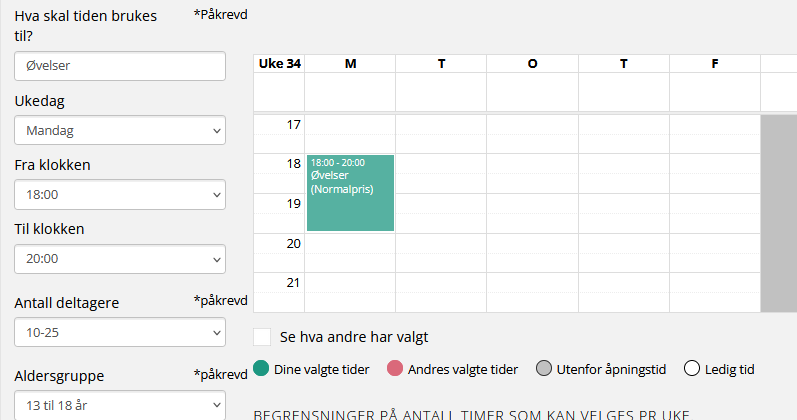Viewport: 797px width, 420px height.
Task: Click the gray 'Utenfor åpningstid' legend circle
Action: click(544, 369)
